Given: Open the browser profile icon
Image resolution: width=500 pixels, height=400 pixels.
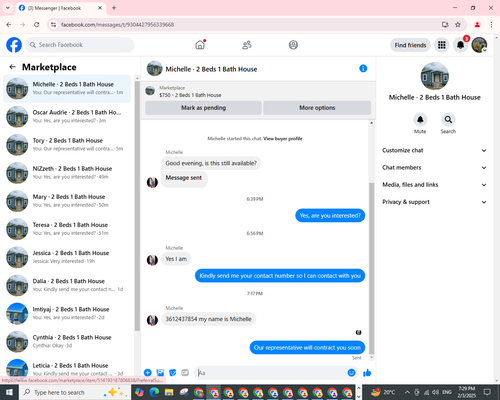Looking at the screenshot, I should (x=477, y=24).
